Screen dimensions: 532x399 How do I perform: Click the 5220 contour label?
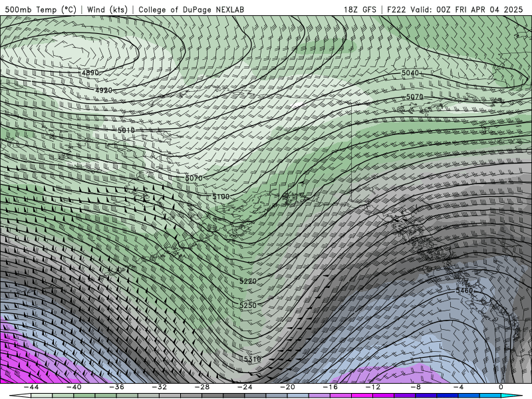[248, 281]
